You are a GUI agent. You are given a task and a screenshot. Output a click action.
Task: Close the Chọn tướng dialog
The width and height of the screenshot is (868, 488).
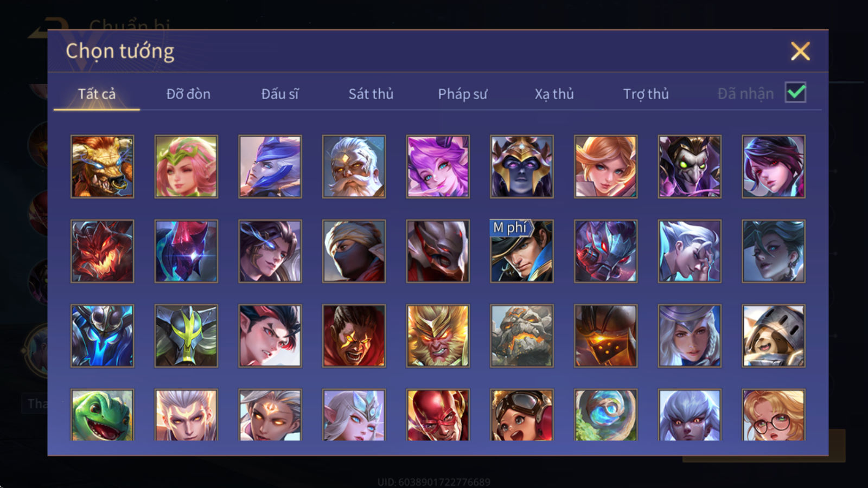[x=800, y=52]
